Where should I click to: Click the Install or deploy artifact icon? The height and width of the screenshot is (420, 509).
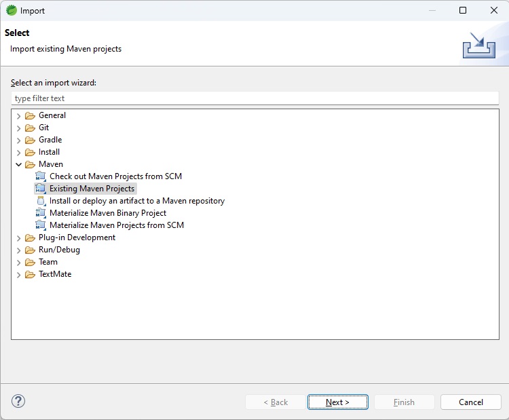click(41, 201)
